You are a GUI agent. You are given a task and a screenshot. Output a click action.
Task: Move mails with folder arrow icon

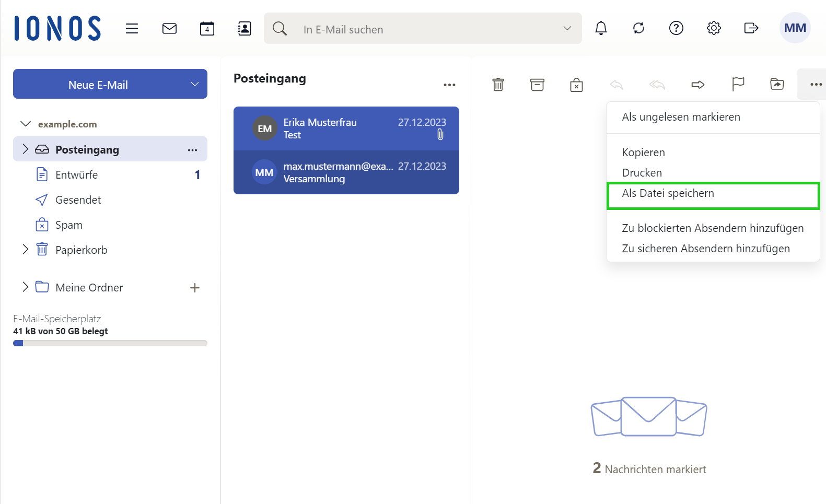pyautogui.click(x=777, y=84)
